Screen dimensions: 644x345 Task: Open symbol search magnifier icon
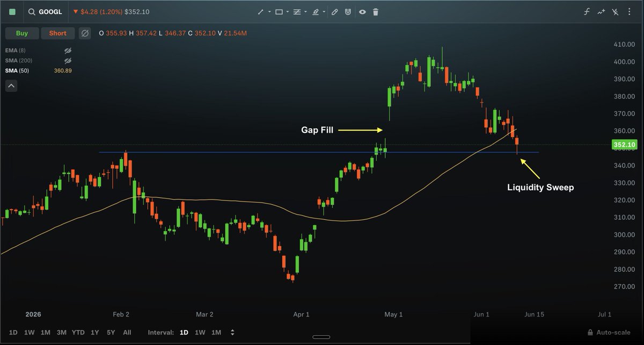click(x=32, y=12)
